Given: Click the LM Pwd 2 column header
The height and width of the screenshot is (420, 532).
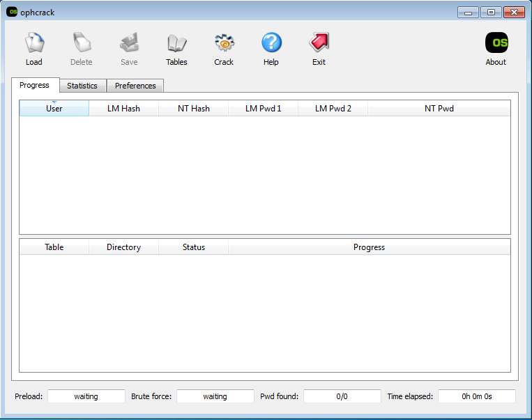Looking at the screenshot, I should [x=333, y=109].
